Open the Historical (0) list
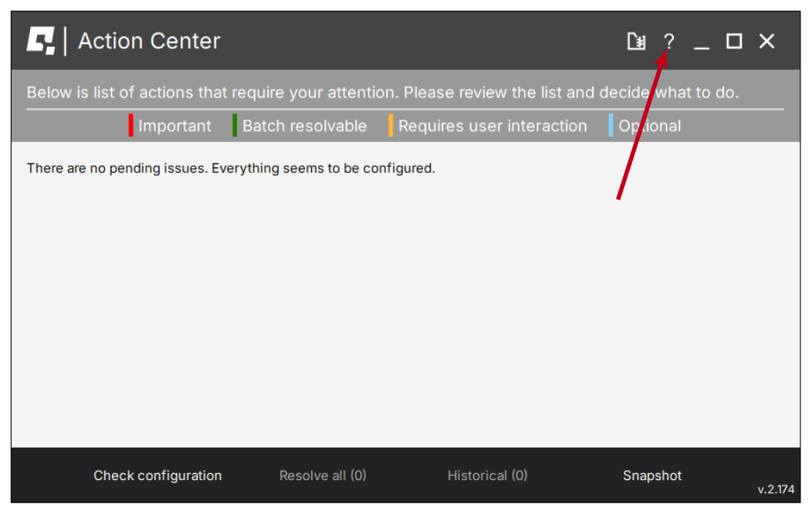This screenshot has width=812, height=514. pos(487,475)
